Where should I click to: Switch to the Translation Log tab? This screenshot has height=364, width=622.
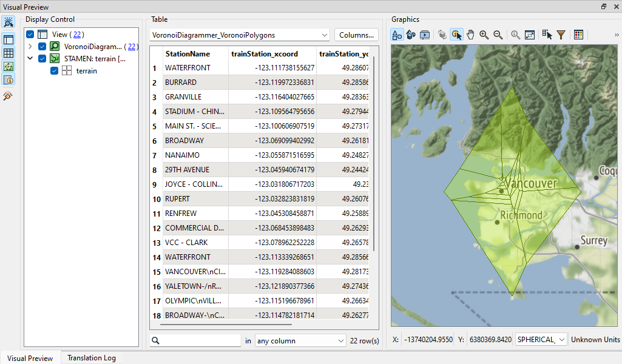coord(92,358)
